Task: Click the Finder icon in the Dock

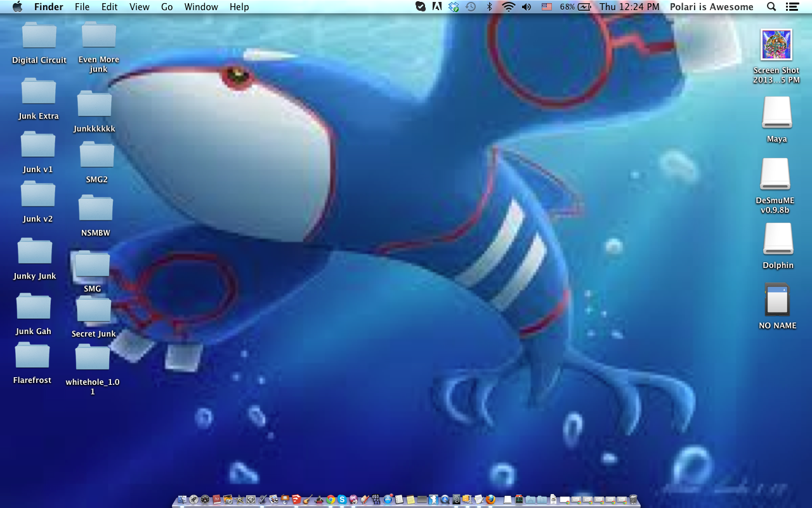Action: click(183, 500)
